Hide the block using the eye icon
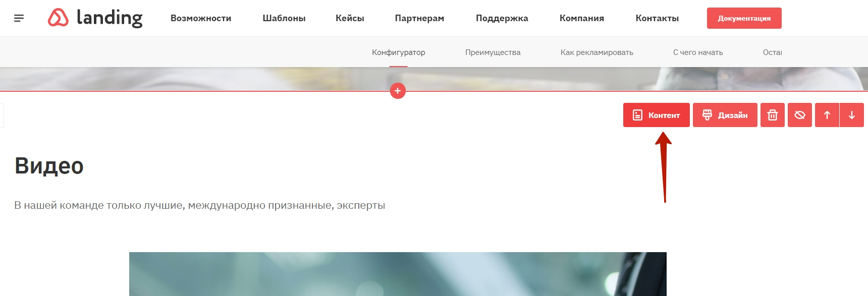The image size is (868, 296). tap(800, 115)
